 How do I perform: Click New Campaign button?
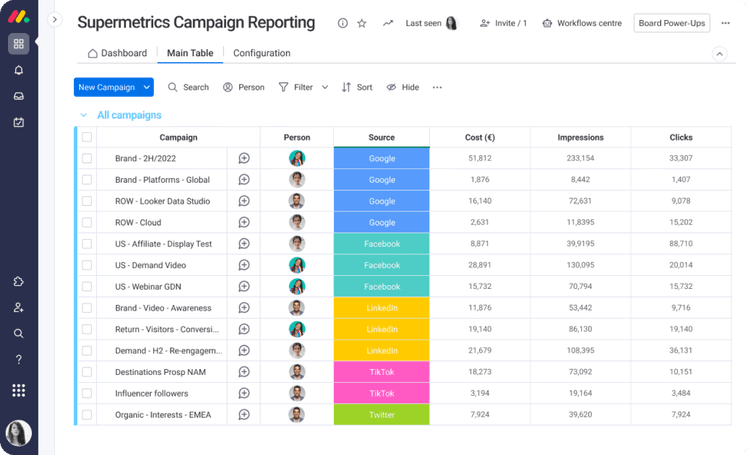(x=107, y=87)
